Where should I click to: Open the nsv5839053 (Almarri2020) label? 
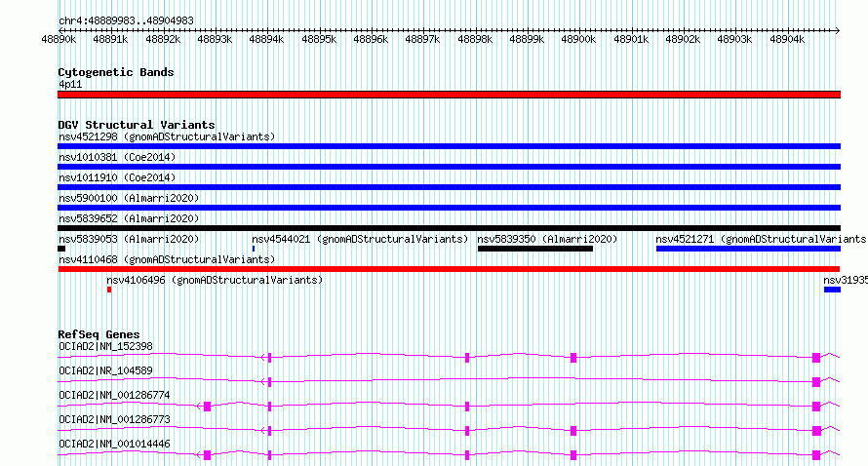pyautogui.click(x=129, y=239)
